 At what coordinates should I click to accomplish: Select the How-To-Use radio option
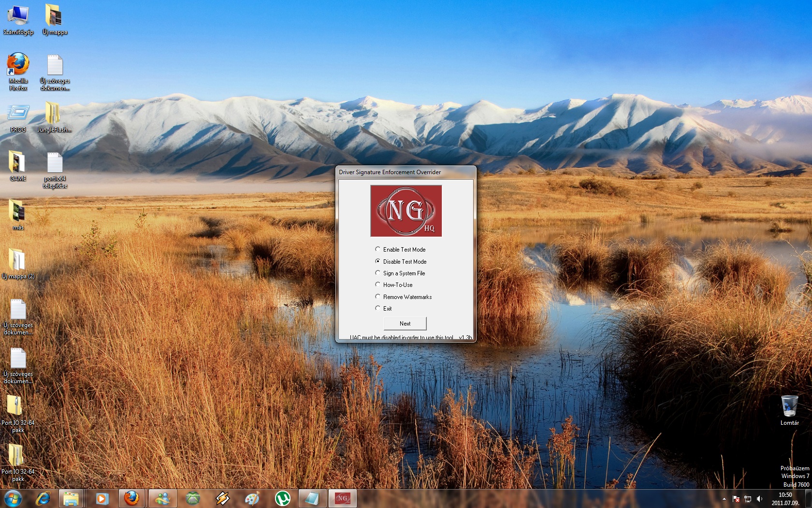click(x=378, y=284)
